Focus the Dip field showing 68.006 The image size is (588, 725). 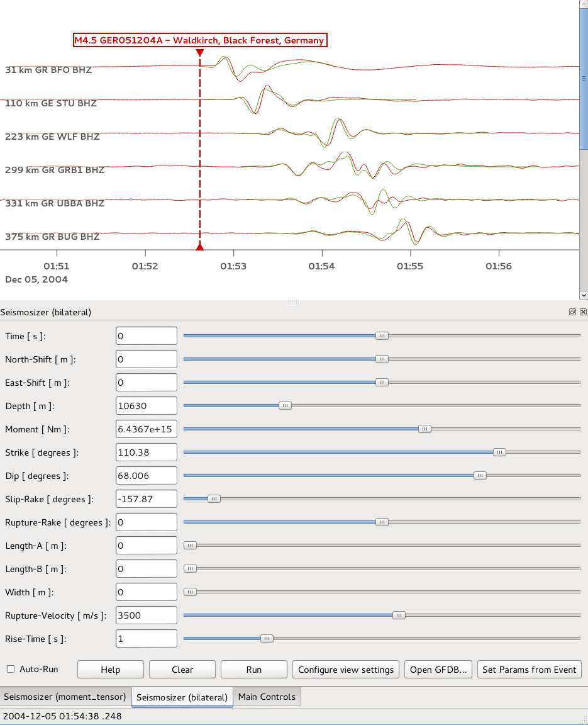[147, 475]
